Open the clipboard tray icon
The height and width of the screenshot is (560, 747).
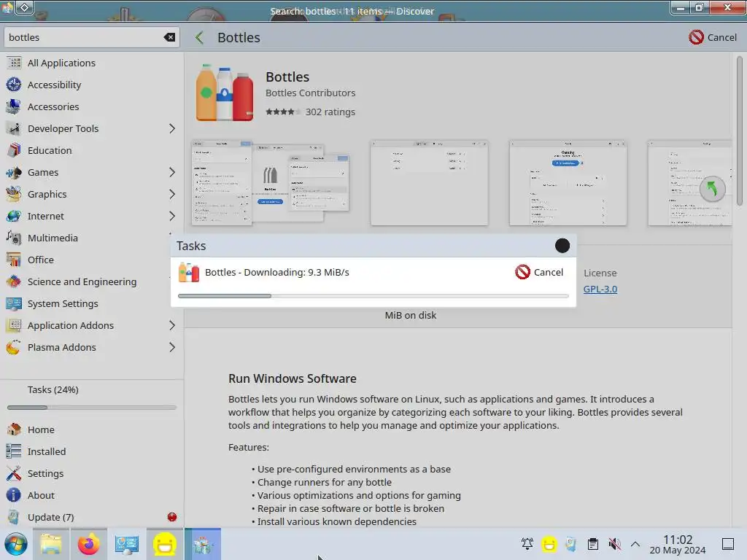tap(592, 544)
